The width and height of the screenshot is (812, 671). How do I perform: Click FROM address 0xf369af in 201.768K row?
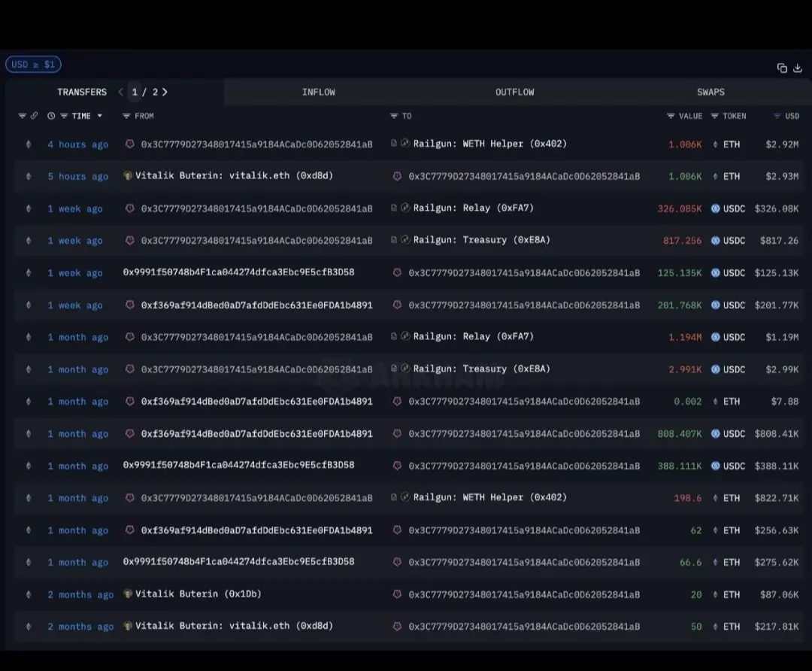[x=257, y=305]
